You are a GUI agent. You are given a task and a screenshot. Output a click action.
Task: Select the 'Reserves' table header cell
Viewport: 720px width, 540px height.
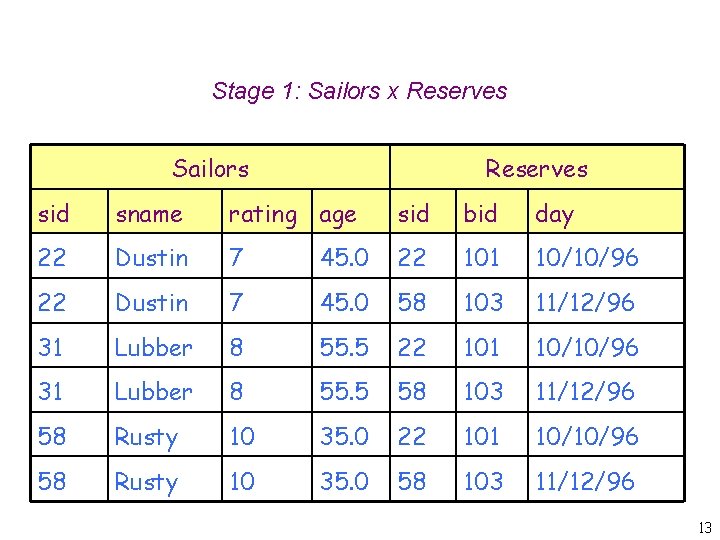pyautogui.click(x=536, y=168)
